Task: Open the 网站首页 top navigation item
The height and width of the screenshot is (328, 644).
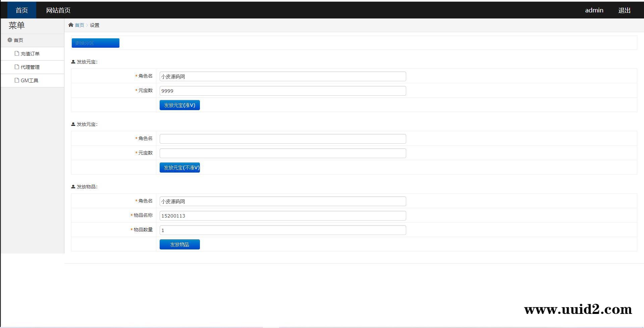Action: [58, 10]
